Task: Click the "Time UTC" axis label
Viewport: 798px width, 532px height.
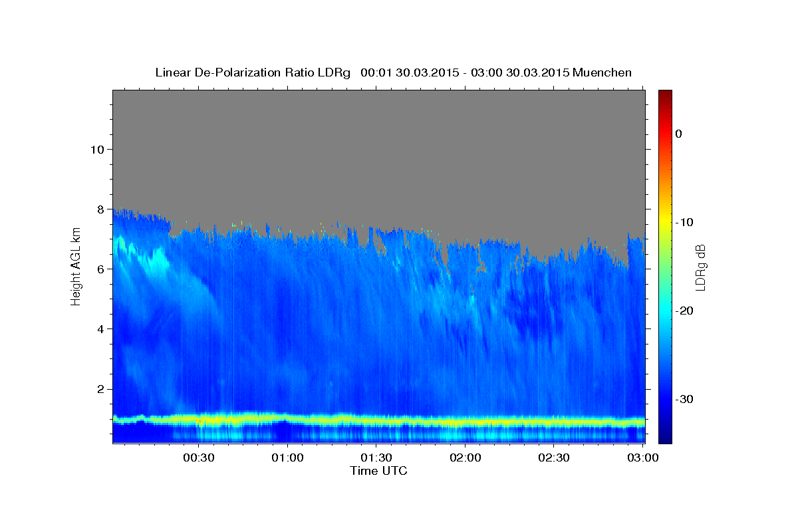Action: [378, 471]
